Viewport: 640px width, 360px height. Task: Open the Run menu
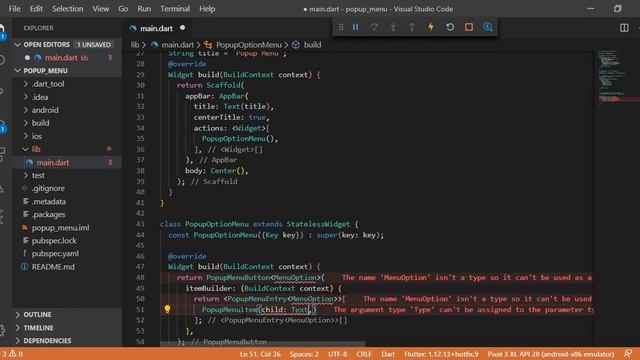(x=144, y=9)
